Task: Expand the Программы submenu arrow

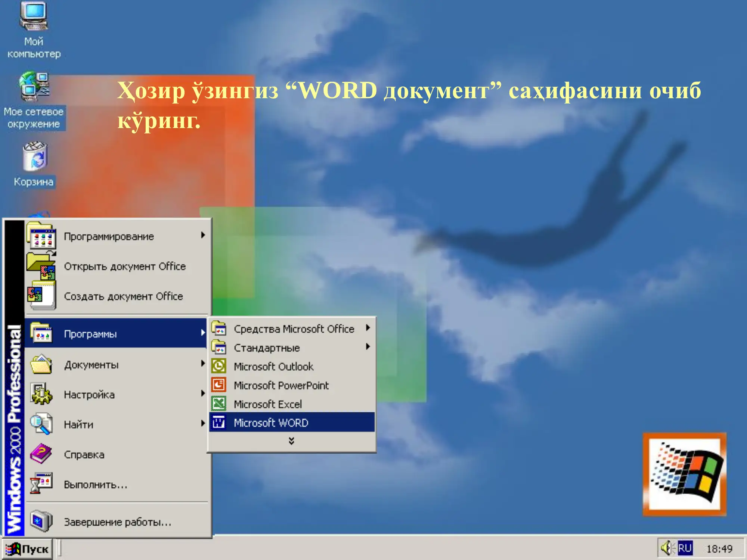Action: 203,333
